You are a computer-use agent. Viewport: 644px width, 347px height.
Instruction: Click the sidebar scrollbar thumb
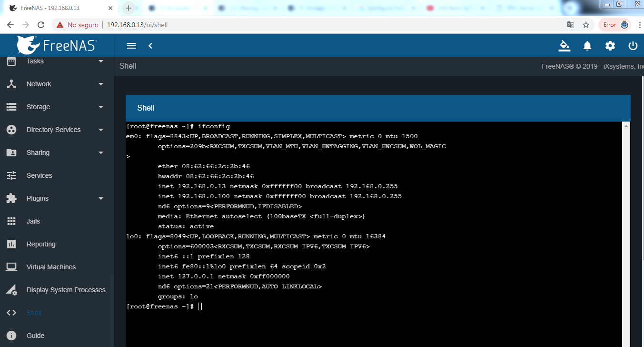(x=112, y=310)
